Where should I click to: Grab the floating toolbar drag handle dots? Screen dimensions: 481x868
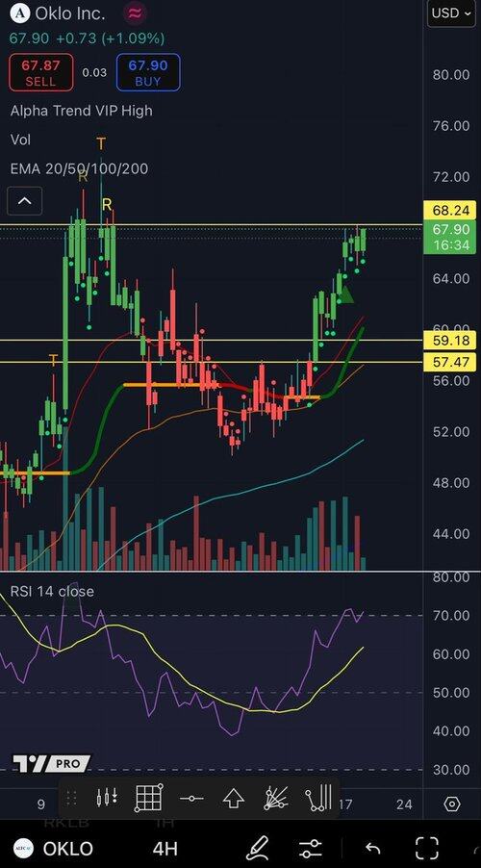pos(71,798)
